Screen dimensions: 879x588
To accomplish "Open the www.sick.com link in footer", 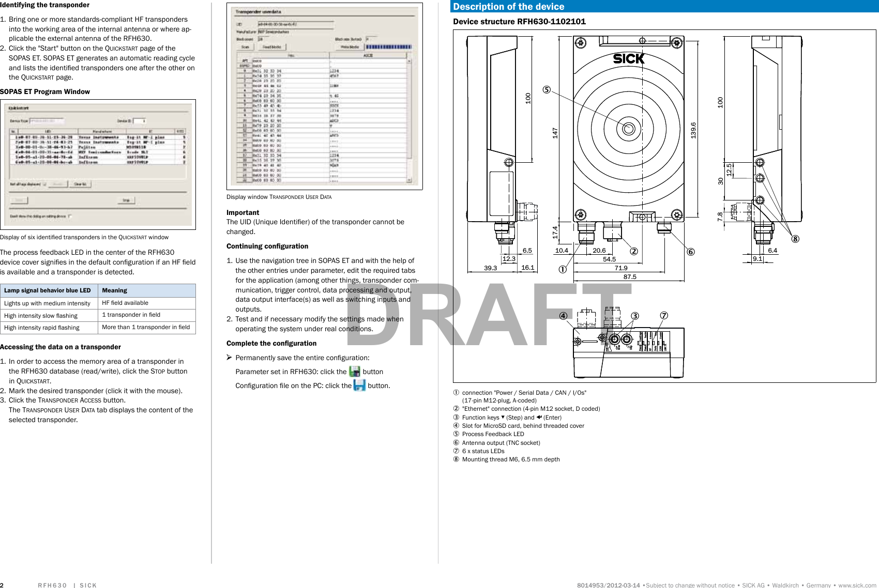I will tap(857, 585).
